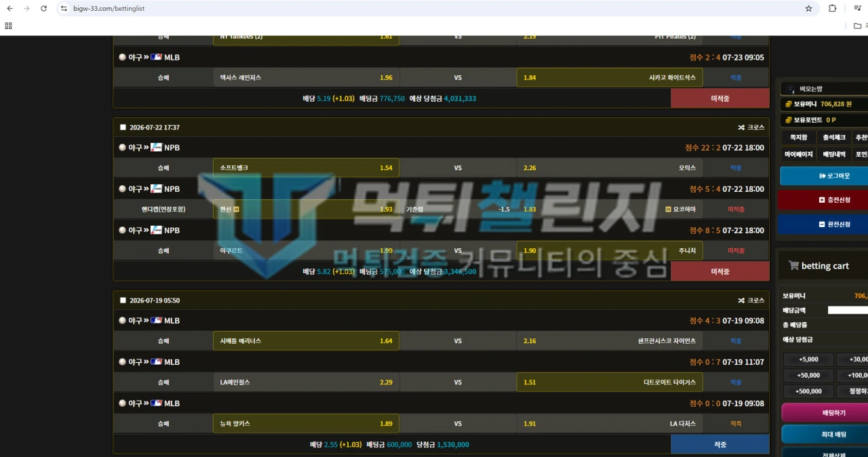
Task: Select 뉴욕 양키스 odds 1.89
Action: (x=306, y=424)
